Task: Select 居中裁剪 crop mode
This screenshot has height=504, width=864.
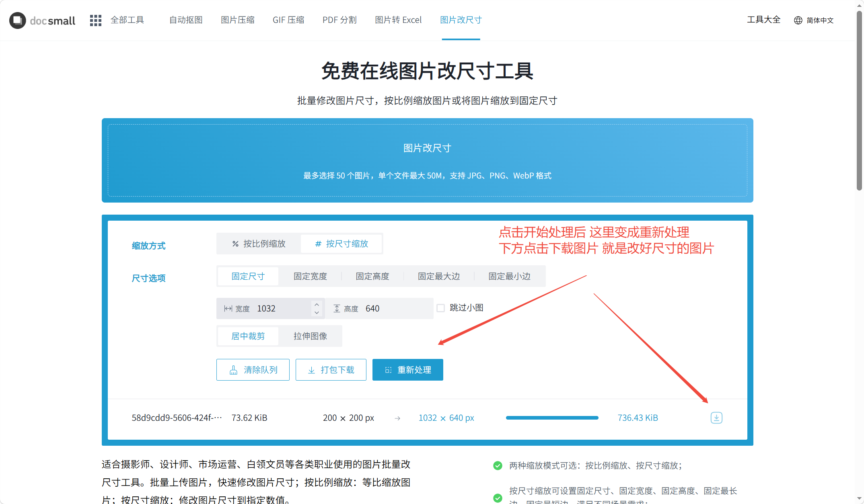Action: pyautogui.click(x=248, y=336)
